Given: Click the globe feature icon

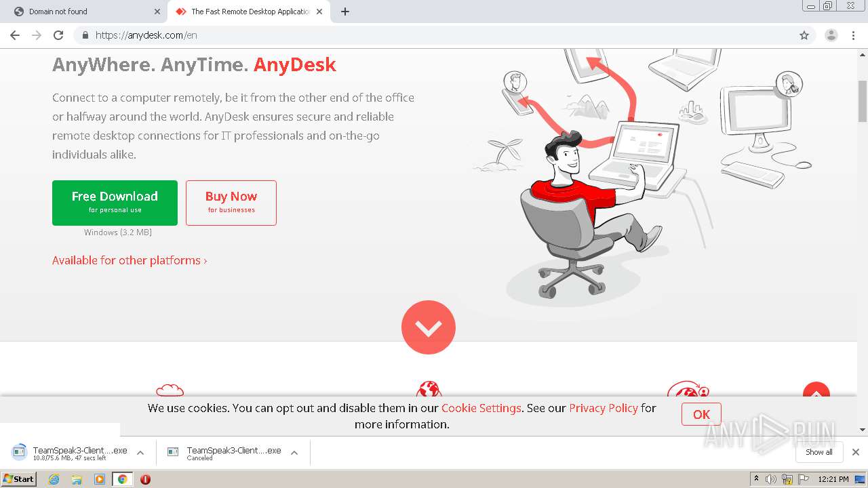Looking at the screenshot, I should [429, 389].
